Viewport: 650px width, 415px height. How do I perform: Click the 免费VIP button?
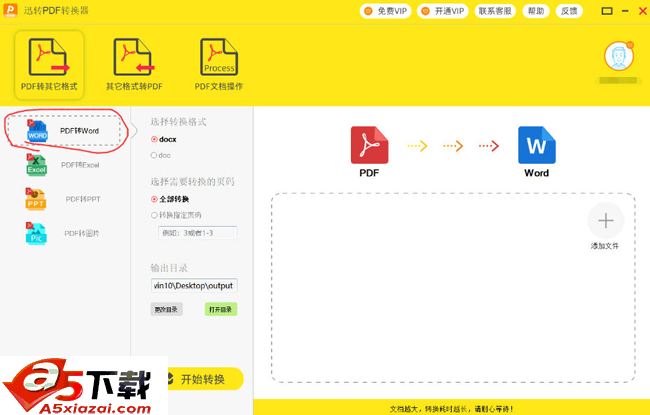pos(385,11)
